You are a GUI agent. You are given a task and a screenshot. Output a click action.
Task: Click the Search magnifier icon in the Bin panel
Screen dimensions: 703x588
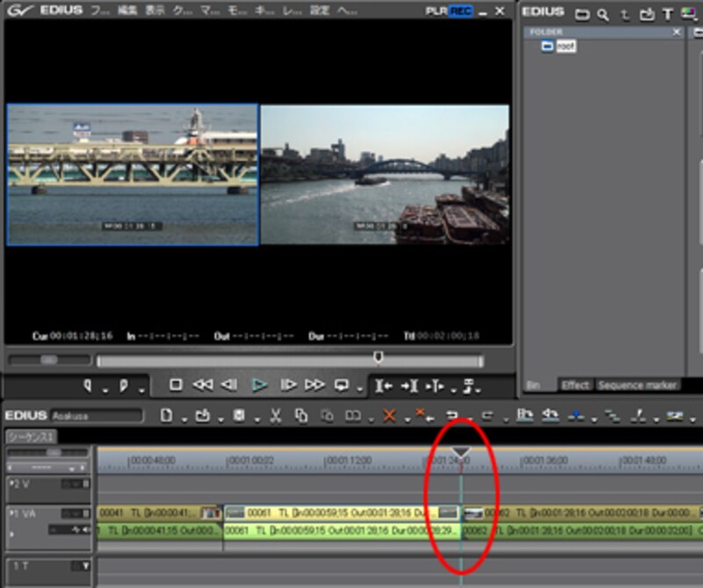click(x=603, y=13)
